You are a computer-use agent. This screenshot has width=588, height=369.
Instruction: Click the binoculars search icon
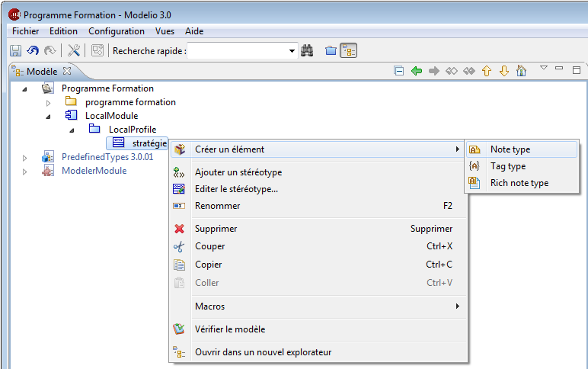point(307,50)
